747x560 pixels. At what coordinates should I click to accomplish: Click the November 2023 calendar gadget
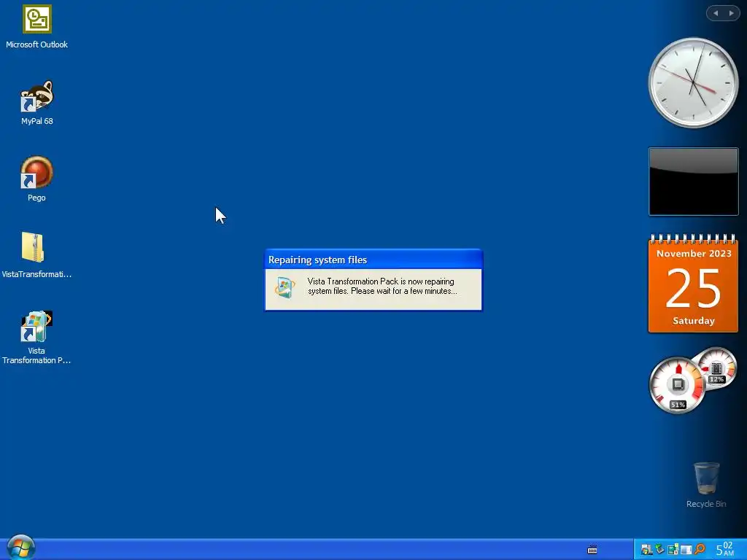[694, 283]
